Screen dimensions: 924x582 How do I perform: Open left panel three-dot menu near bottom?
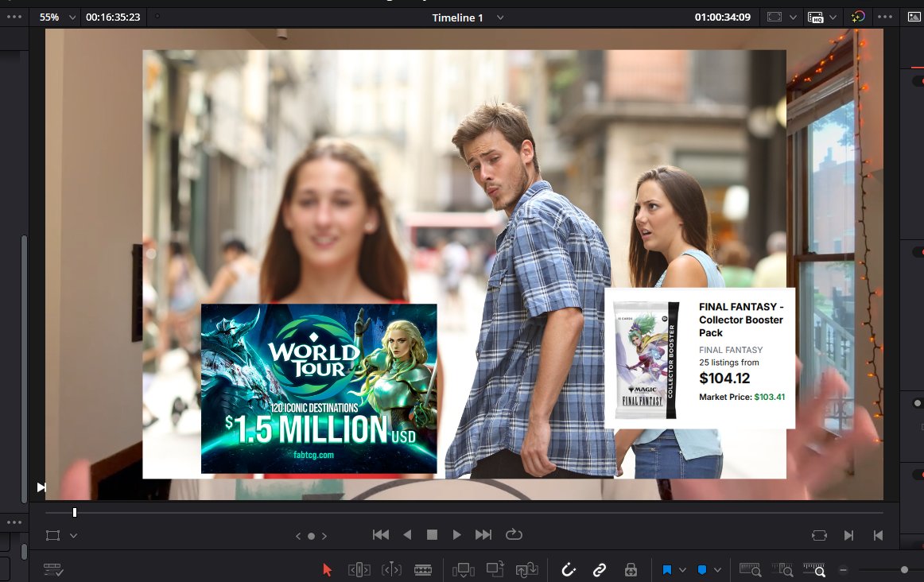[14, 522]
